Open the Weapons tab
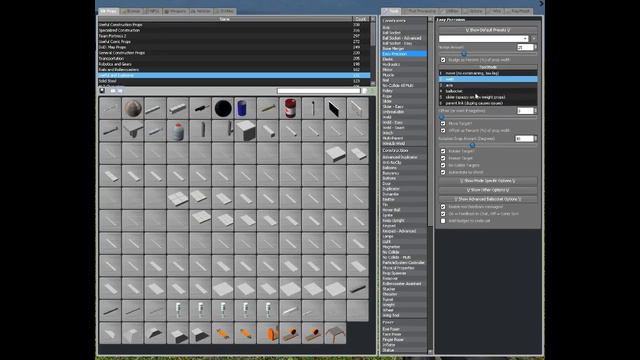This screenshot has height=360, width=640. point(176,11)
